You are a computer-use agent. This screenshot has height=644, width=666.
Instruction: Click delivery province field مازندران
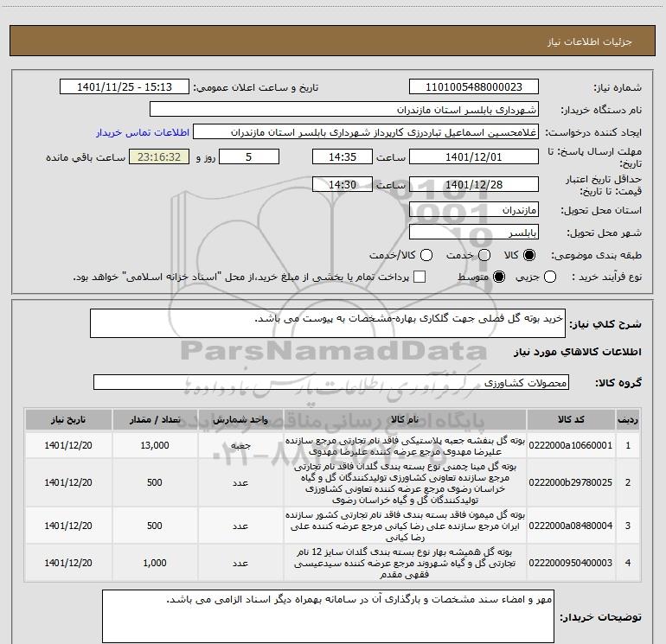click(x=474, y=209)
